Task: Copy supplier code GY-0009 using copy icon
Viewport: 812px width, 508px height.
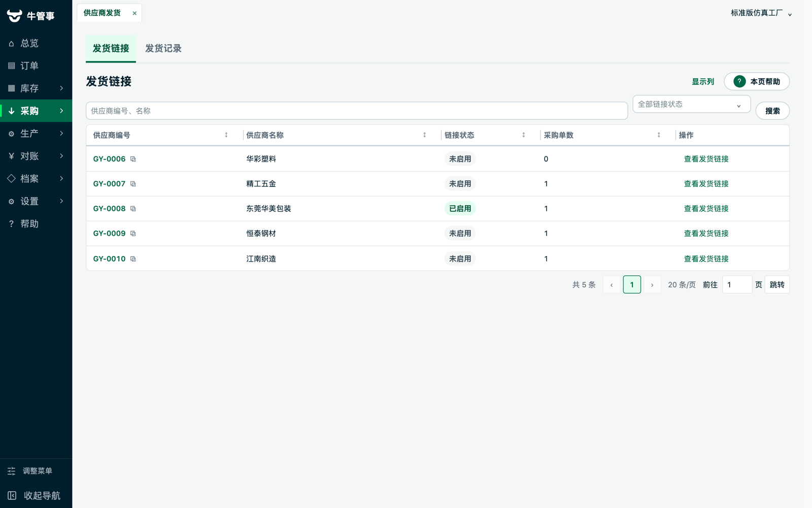Action: 133,234
